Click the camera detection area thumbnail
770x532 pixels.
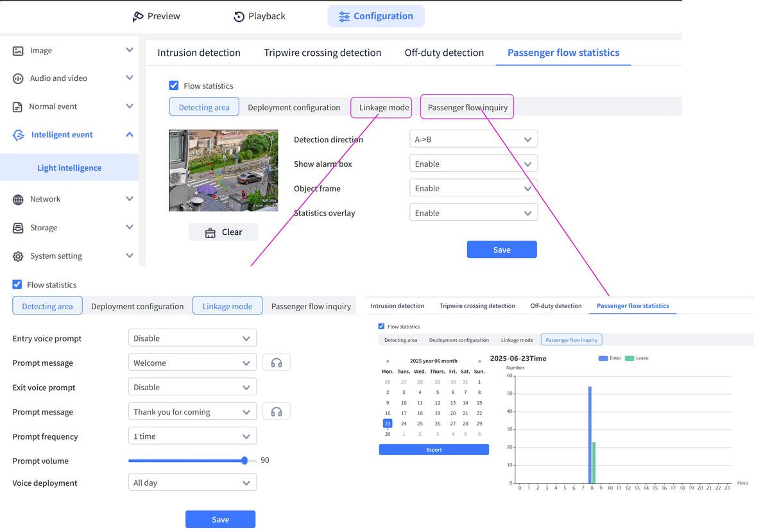223,171
